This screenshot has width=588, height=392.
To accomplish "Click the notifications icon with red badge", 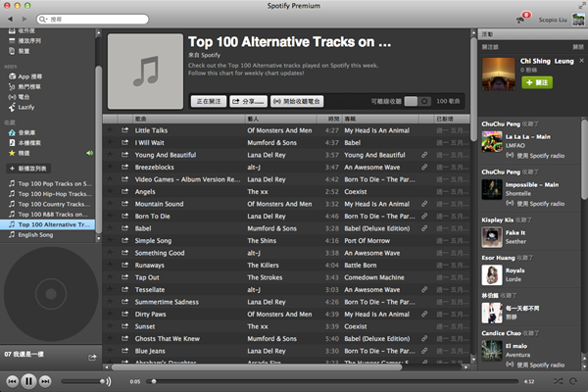I will pos(523,18).
